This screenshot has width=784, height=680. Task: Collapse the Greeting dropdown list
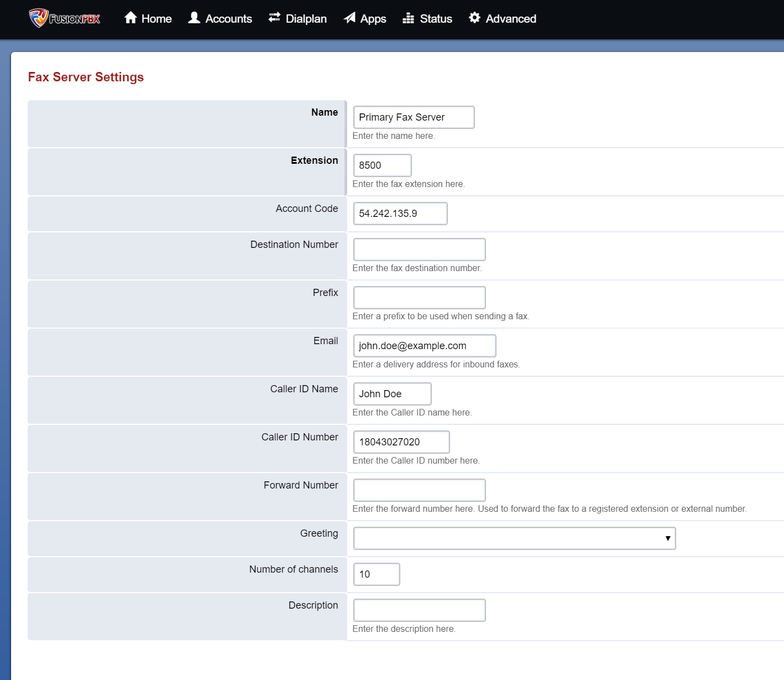668,538
